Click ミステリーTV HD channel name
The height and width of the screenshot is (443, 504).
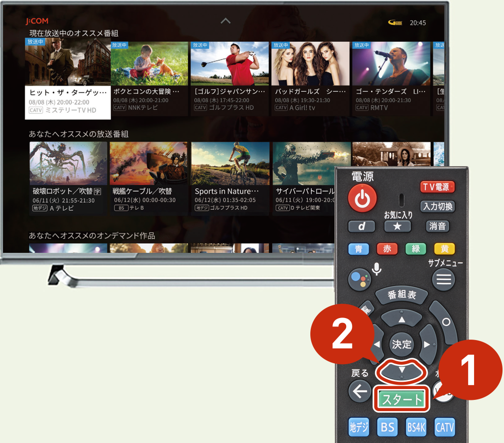point(71,110)
